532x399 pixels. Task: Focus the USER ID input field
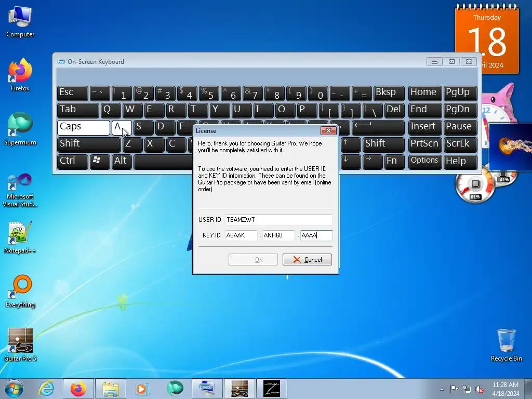(278, 220)
